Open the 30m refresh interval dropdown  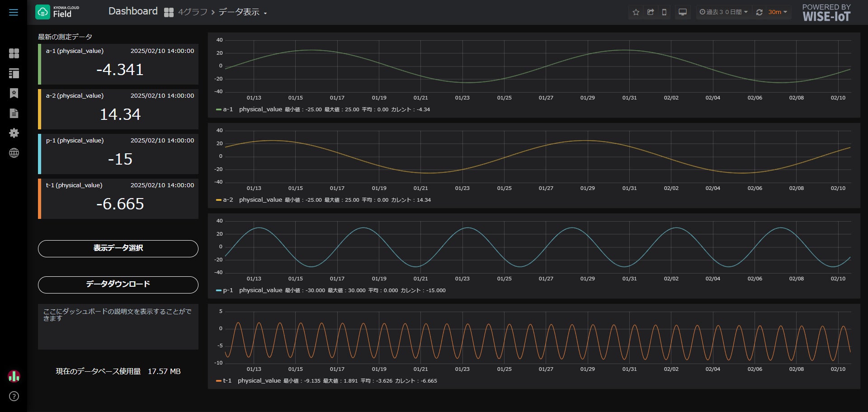point(778,12)
